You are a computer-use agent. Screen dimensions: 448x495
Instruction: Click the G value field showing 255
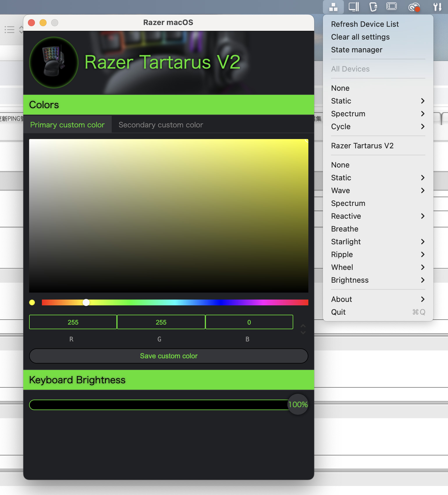coord(161,322)
